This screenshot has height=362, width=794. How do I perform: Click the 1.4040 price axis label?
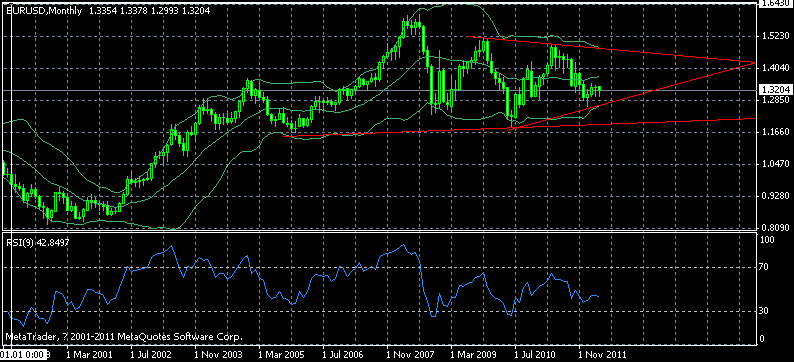click(775, 68)
